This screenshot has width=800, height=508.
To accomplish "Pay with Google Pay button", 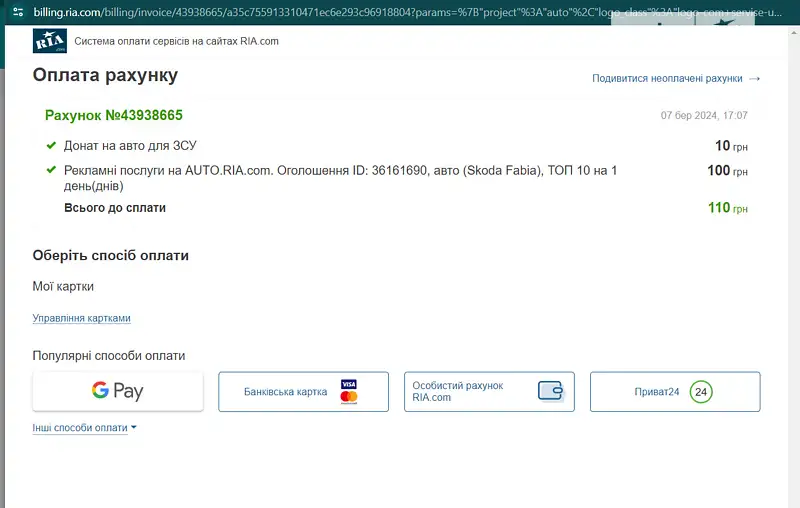I will point(118,391).
